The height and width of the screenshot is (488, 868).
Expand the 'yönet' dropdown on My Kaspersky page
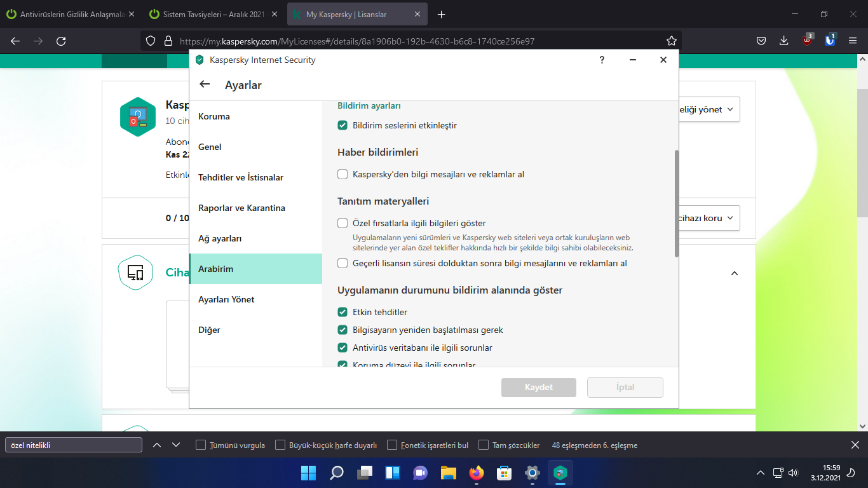(x=709, y=109)
